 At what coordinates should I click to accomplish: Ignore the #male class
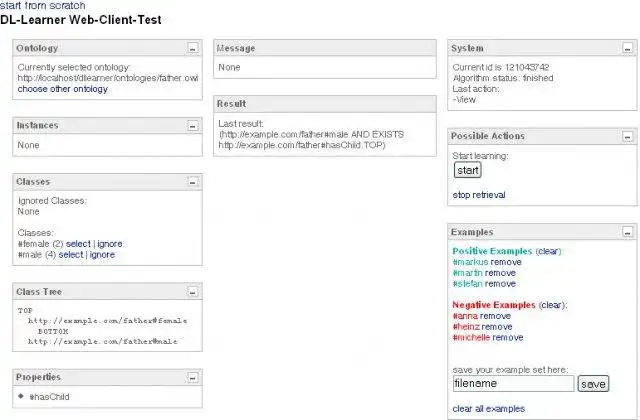(102, 255)
